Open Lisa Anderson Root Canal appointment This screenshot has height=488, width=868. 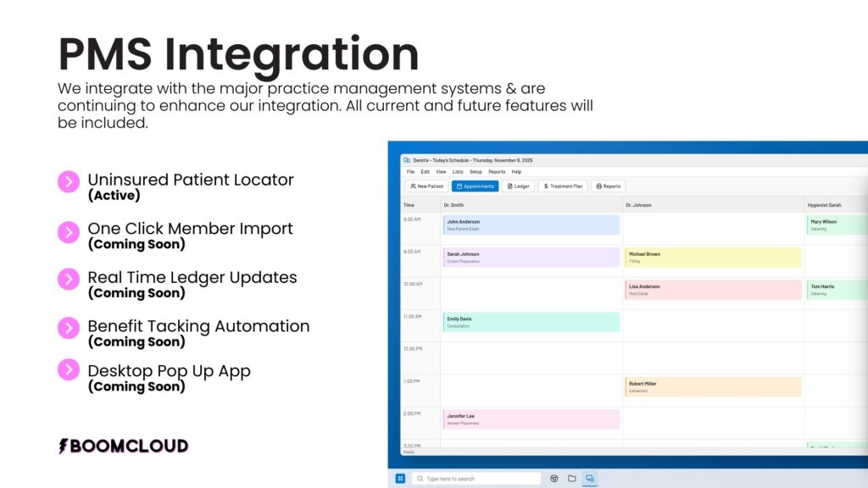click(713, 290)
